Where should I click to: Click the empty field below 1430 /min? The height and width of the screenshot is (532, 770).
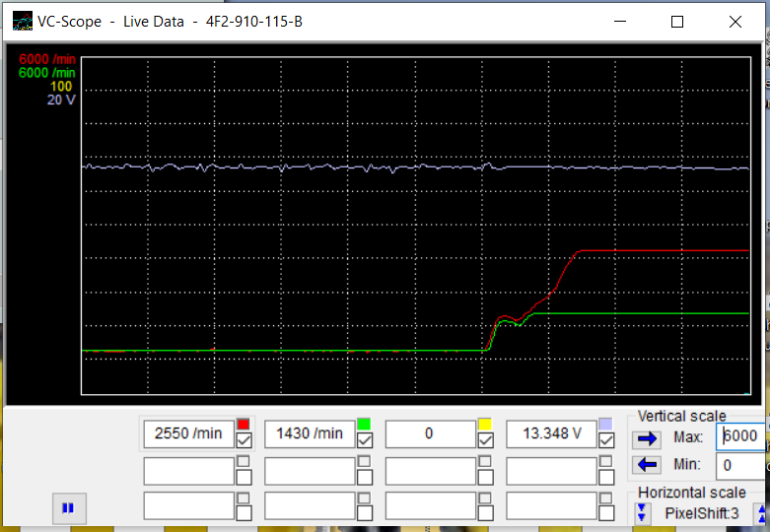point(310,471)
